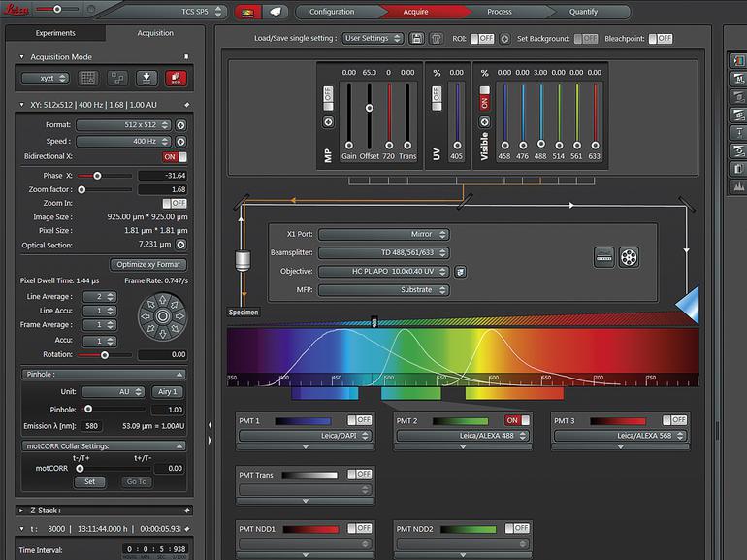Toggle the ROI switch
747x560 pixels.
[x=482, y=38]
